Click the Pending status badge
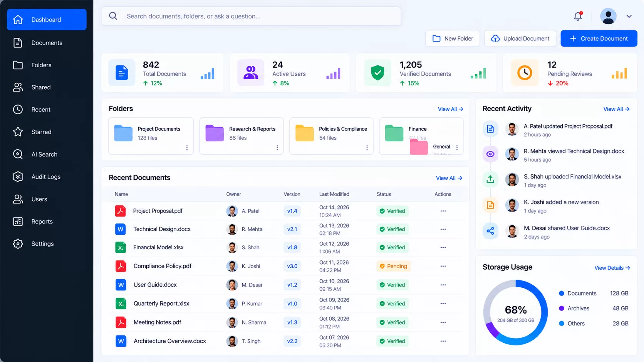Image resolution: width=644 pixels, height=362 pixels. (393, 266)
